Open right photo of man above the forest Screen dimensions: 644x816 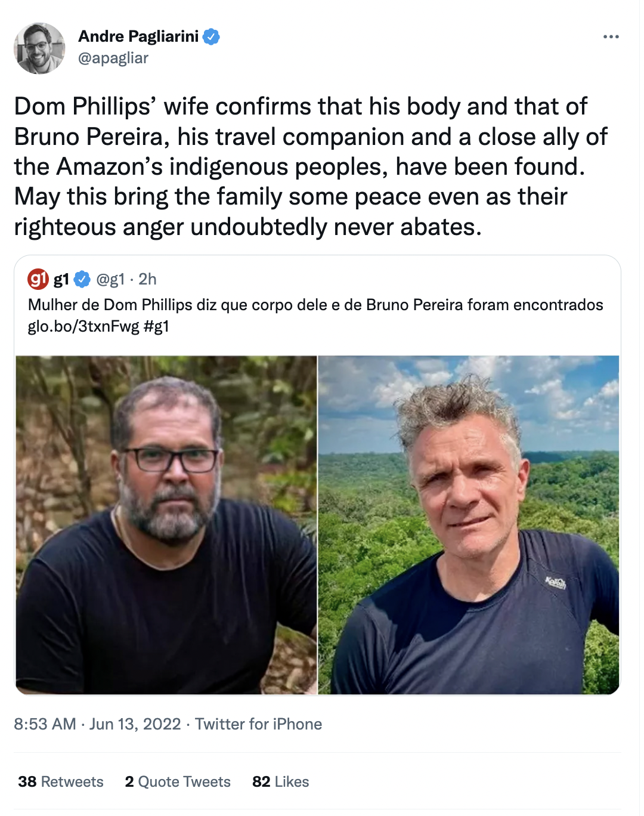[x=469, y=525]
